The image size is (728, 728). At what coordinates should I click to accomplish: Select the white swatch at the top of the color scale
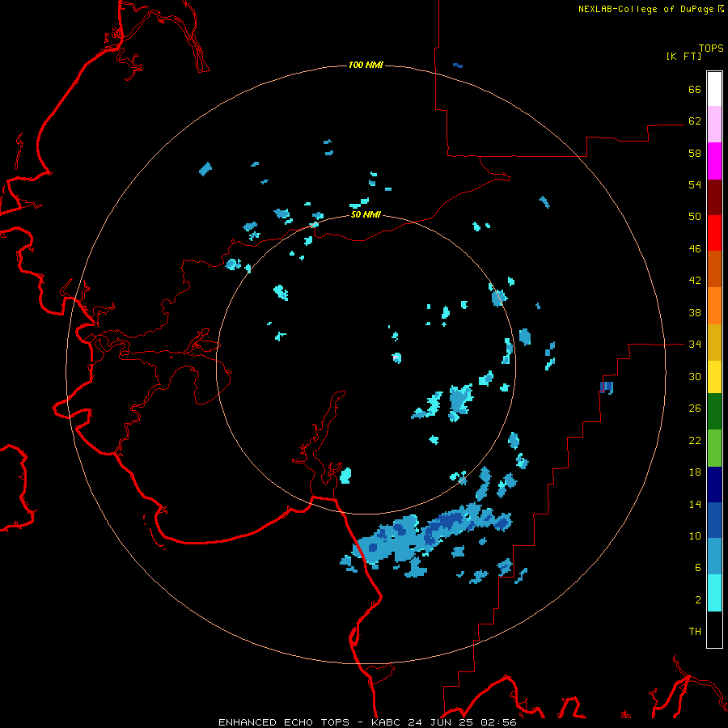[x=714, y=89]
